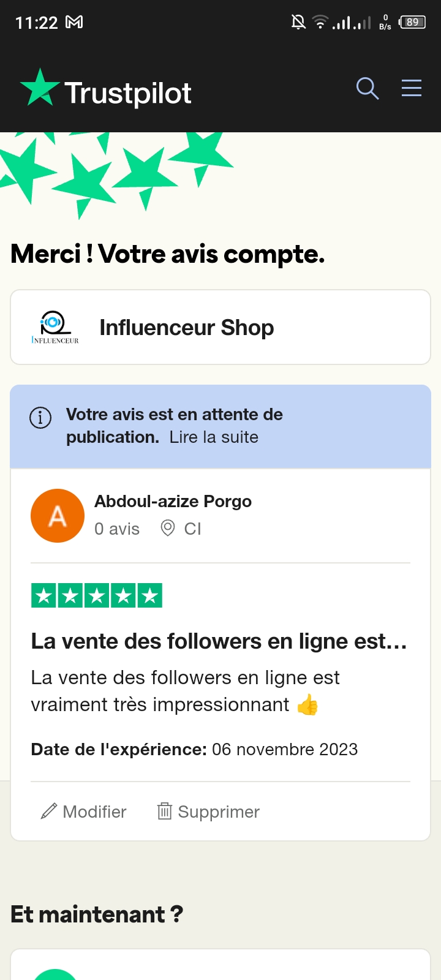The image size is (441, 980).
Task: Tap the "Votre avis est en attente" banner
Action: pyautogui.click(x=221, y=426)
